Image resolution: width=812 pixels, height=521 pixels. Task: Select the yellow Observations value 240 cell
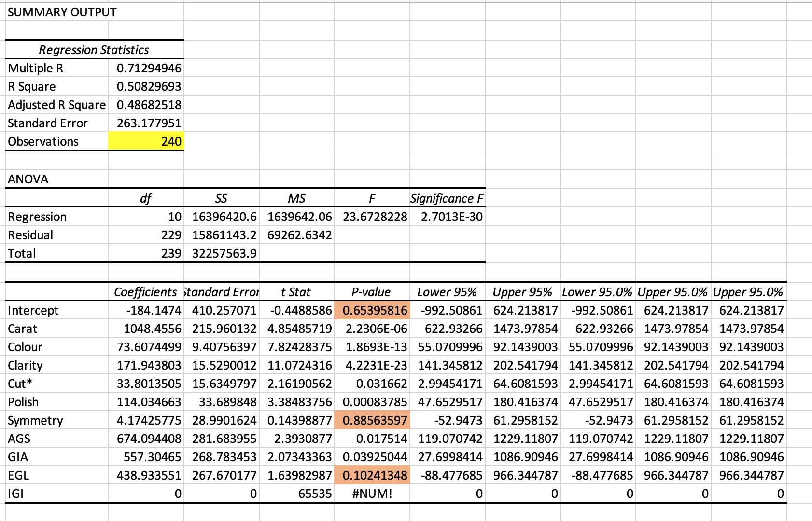click(146, 141)
